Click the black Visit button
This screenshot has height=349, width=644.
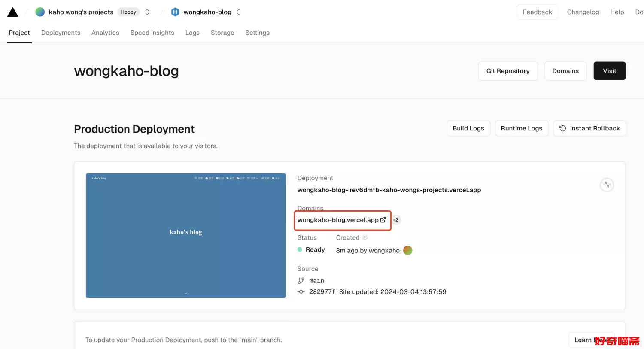coord(609,71)
